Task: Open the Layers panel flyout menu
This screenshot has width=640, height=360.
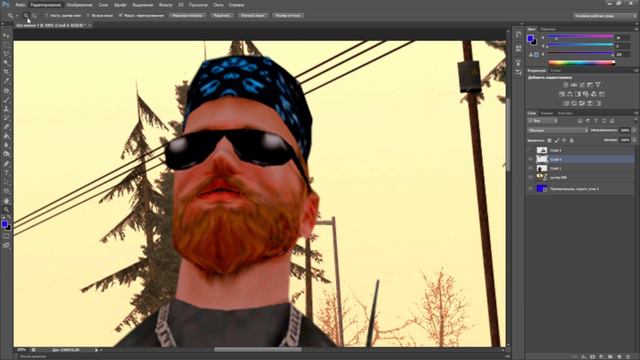Action: [x=636, y=113]
